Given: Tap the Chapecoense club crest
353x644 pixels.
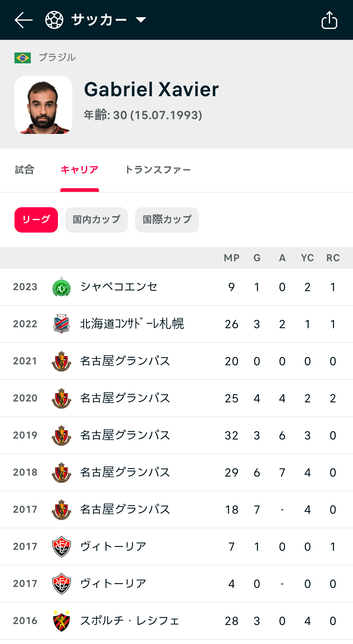Looking at the screenshot, I should [x=62, y=287].
